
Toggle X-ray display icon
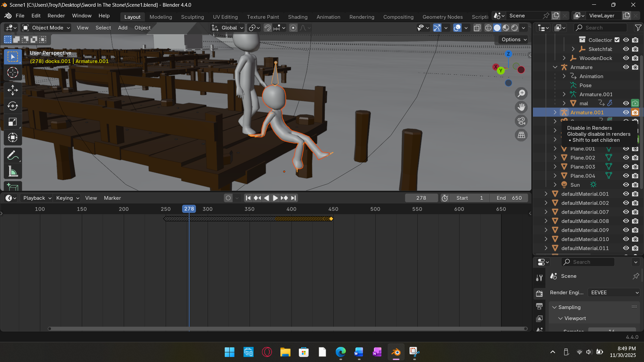click(x=477, y=28)
